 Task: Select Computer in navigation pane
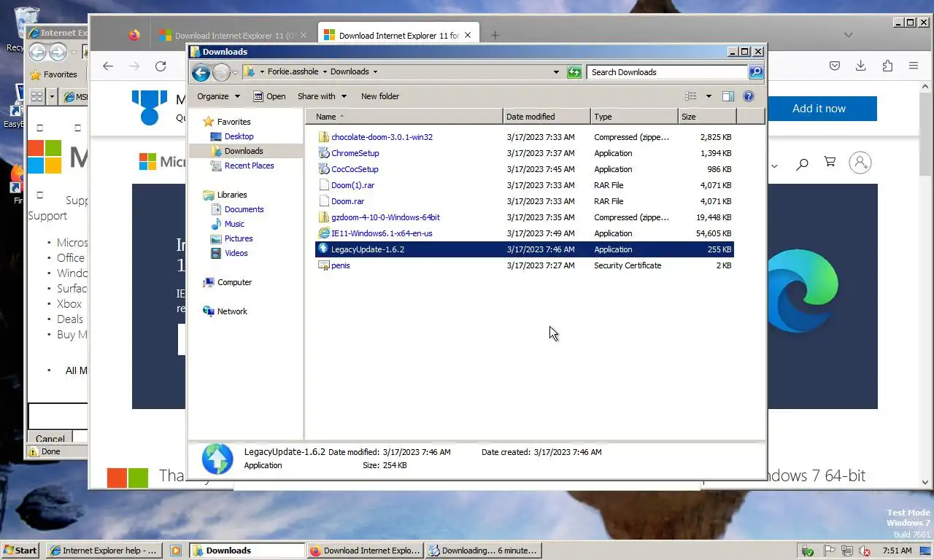pos(234,282)
